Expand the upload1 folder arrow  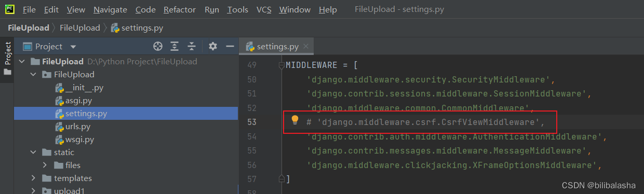tap(34, 191)
